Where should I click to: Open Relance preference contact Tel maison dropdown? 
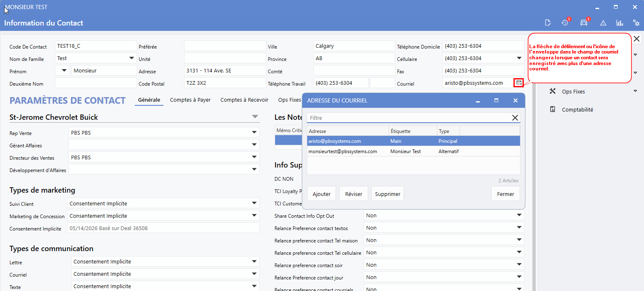point(519,240)
